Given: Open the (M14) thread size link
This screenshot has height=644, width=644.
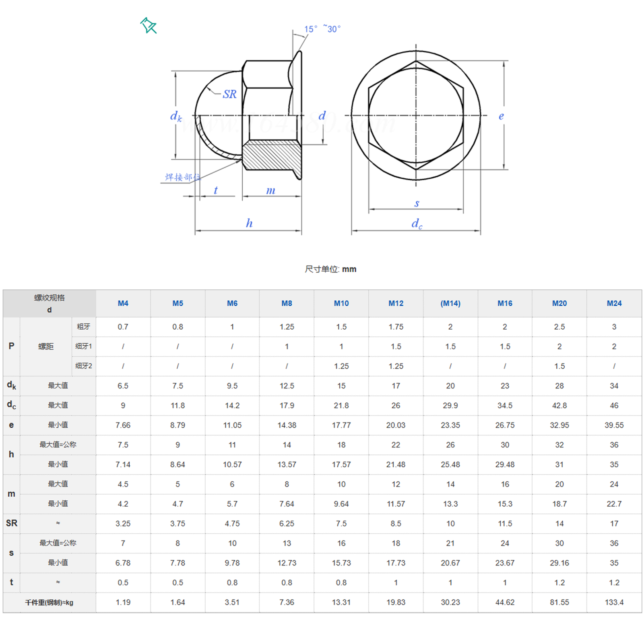Looking at the screenshot, I should pos(450,303).
